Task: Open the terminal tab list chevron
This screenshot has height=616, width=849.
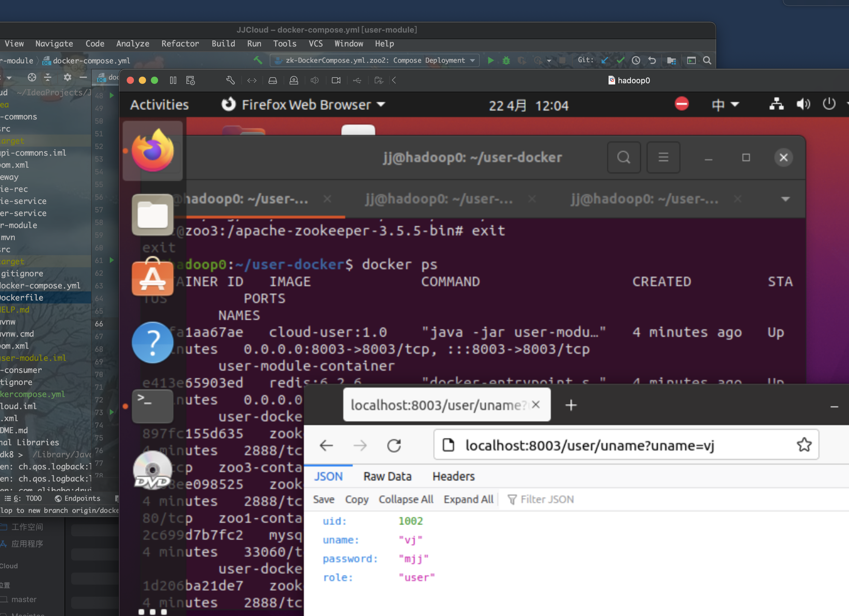Action: tap(786, 199)
